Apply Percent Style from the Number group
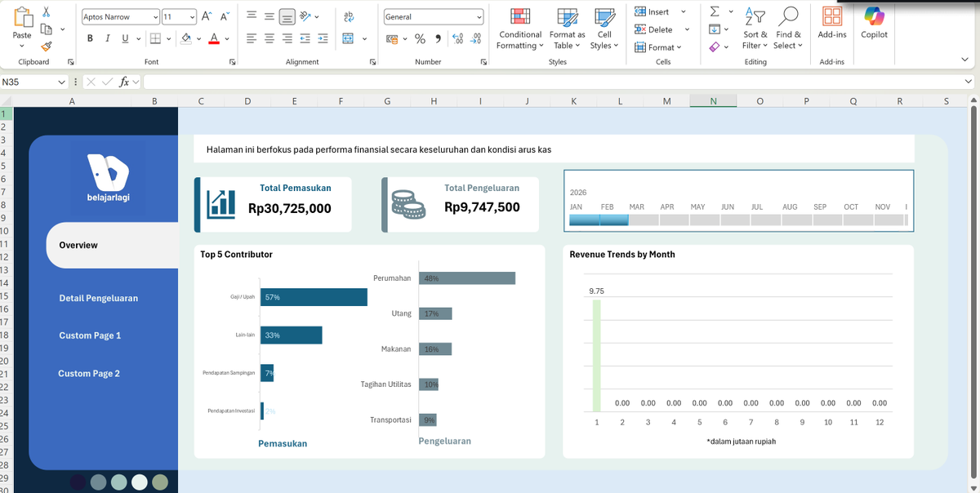The height and width of the screenshot is (493, 980). (420, 38)
